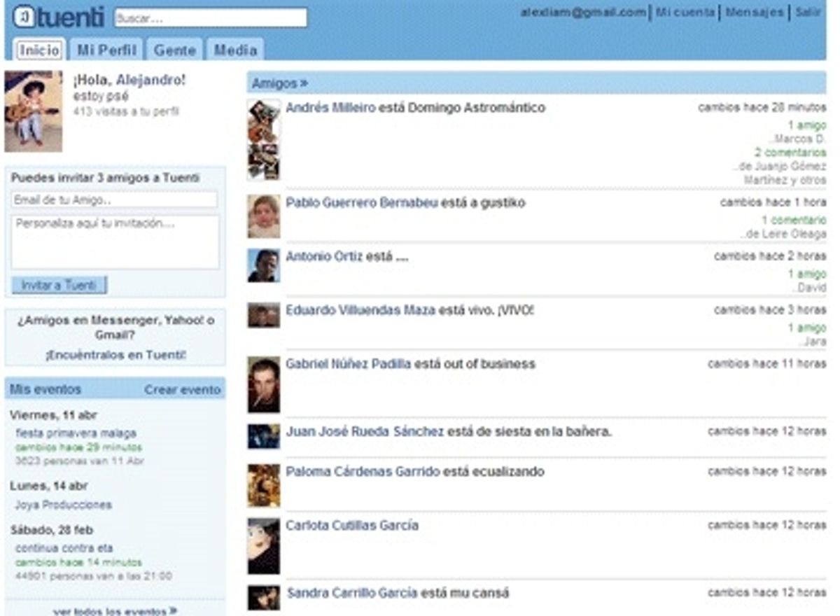This screenshot has width=840, height=616.
Task: Open Sandra Carrillo García's avatar
Action: tap(264, 598)
